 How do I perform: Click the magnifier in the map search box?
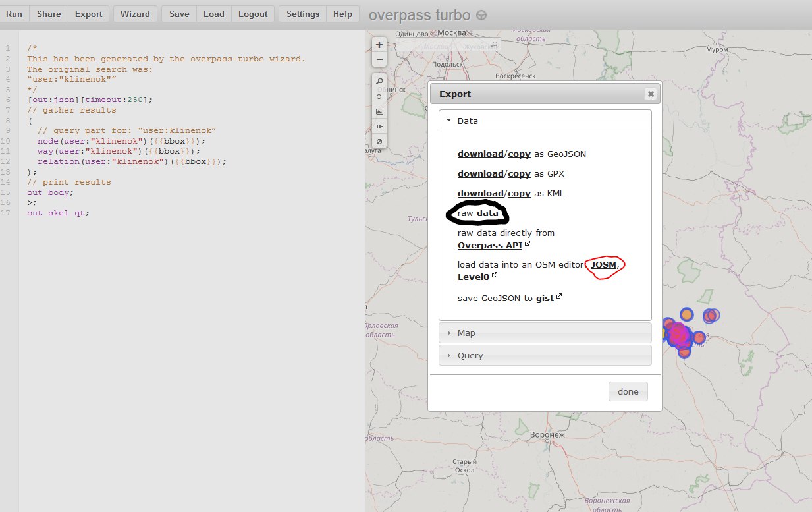495,45
